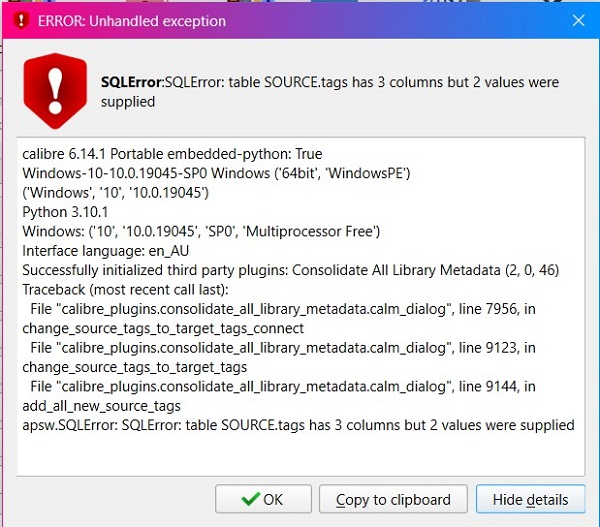
Task: Copy error details to clipboard
Action: click(392, 499)
